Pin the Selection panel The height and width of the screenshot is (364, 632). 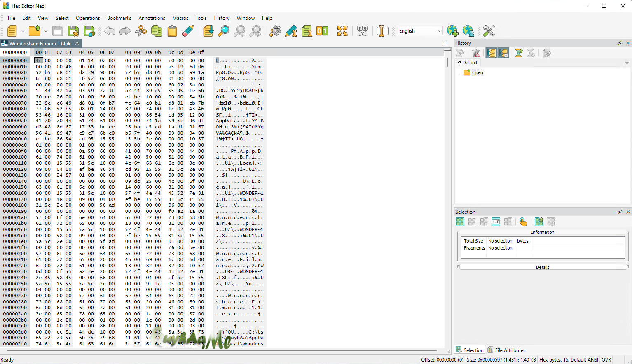pos(620,212)
